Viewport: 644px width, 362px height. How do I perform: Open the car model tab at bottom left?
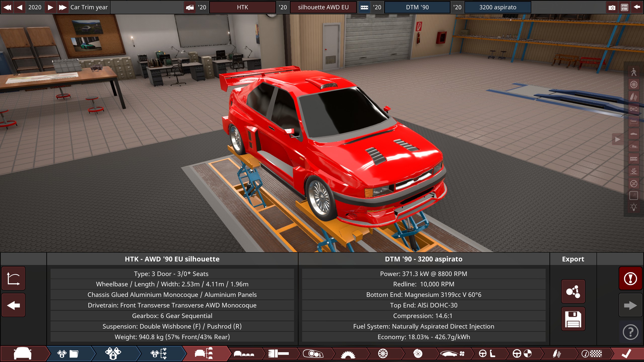(x=23, y=353)
